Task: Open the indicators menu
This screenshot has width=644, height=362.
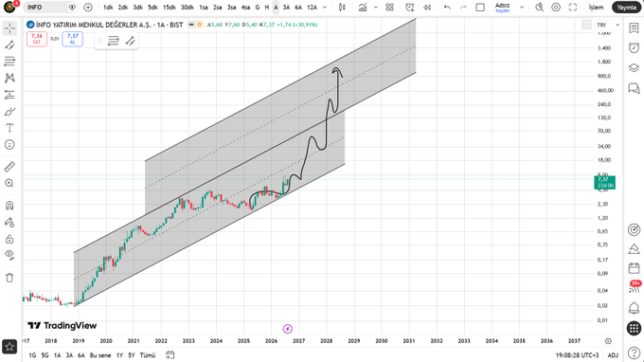Action: pos(363,8)
